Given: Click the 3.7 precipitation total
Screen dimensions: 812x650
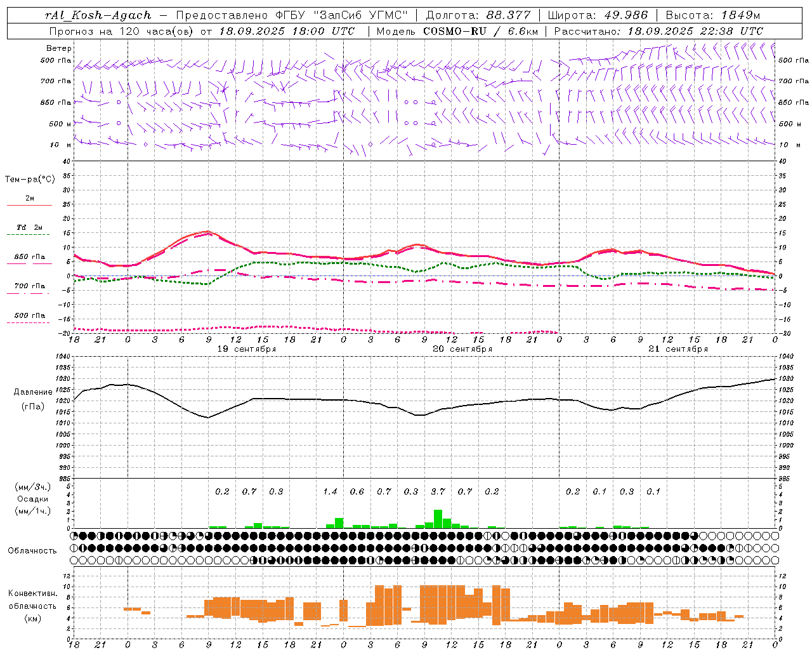Looking at the screenshot, I should point(438,492).
